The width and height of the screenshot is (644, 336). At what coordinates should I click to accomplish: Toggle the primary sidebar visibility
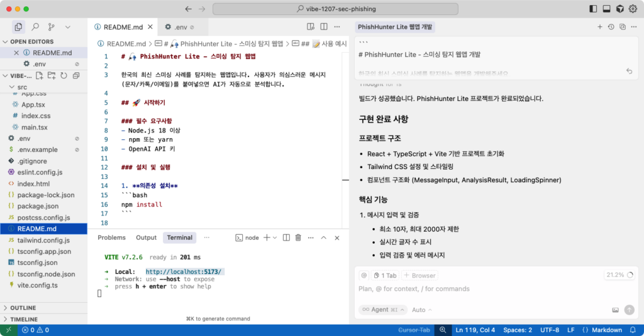[592, 9]
